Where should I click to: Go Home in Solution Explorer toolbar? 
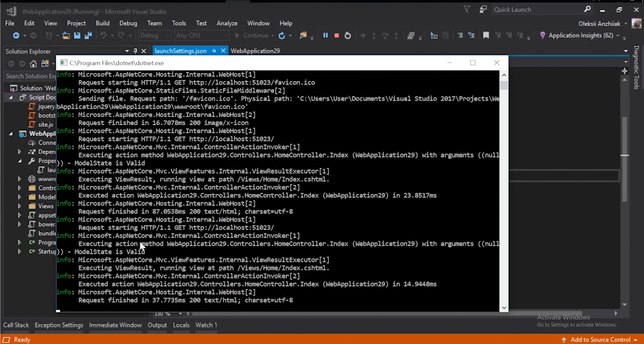tap(33, 64)
